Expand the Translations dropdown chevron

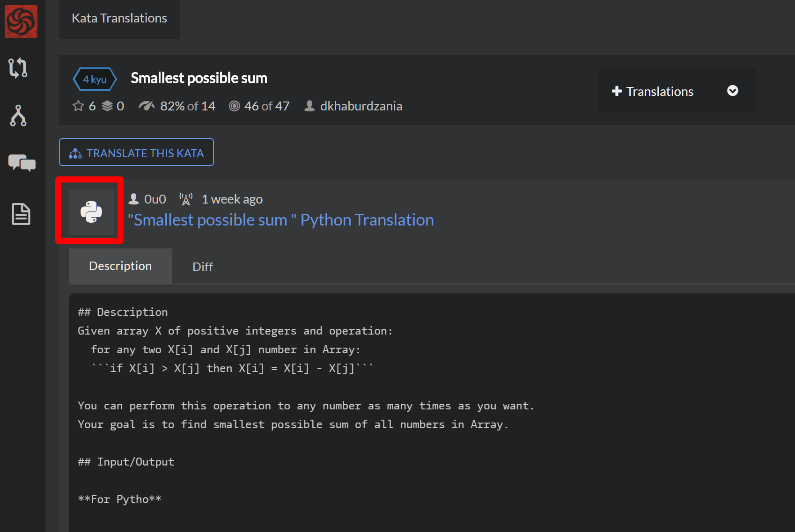click(x=732, y=91)
